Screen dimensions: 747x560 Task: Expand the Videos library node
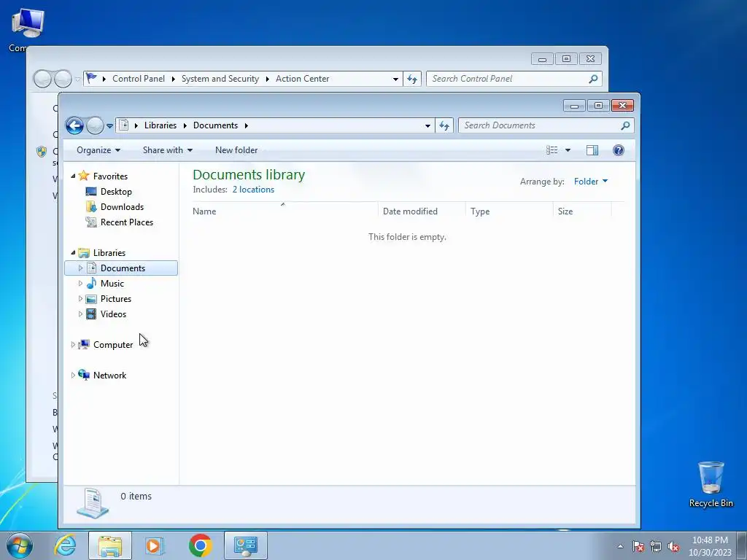pyautogui.click(x=80, y=314)
